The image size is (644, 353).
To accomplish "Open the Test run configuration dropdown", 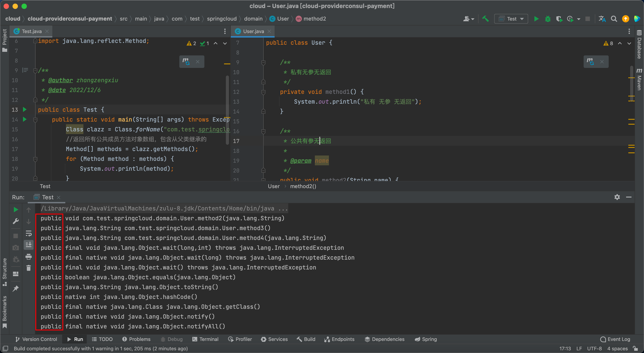I will click(511, 19).
